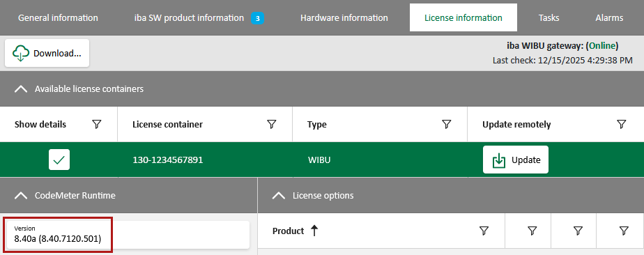Go to the Tasks tab
The image size is (644, 255).
[x=549, y=17]
